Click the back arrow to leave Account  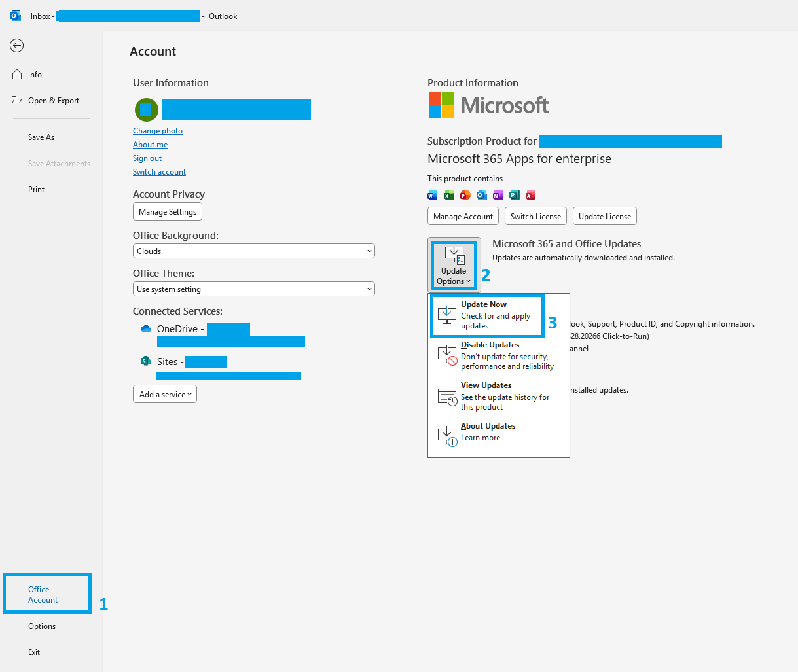coord(17,45)
